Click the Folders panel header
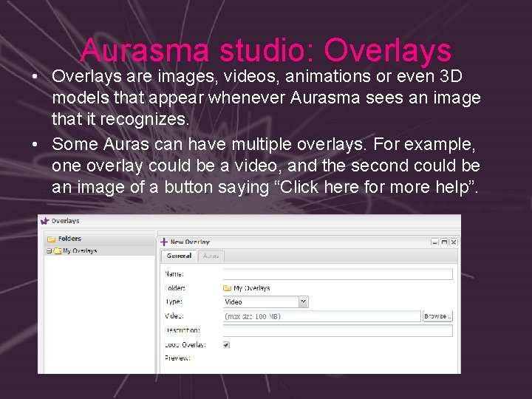Image resolution: width=532 pixels, height=399 pixels. 100,239
